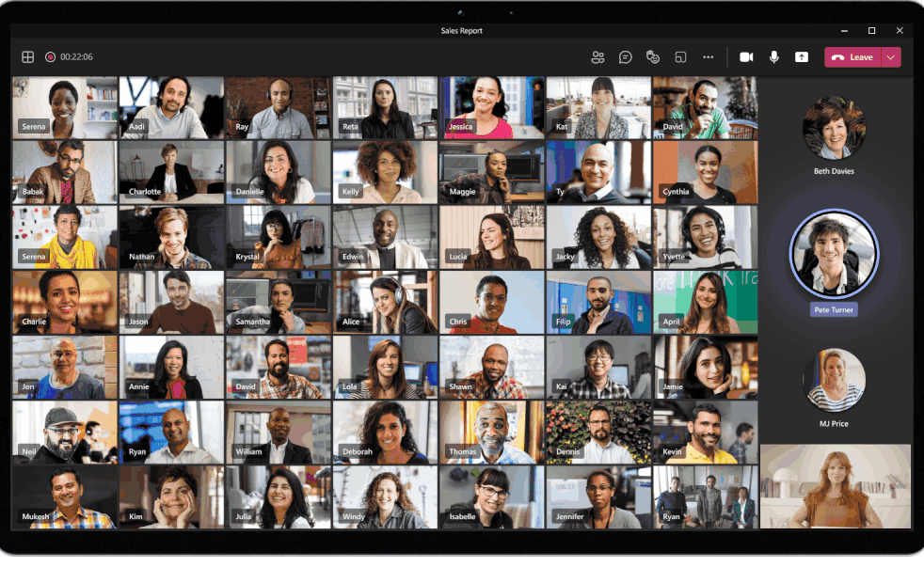Select Jamie's video tile
The width and height of the screenshot is (924, 567).
point(706,368)
